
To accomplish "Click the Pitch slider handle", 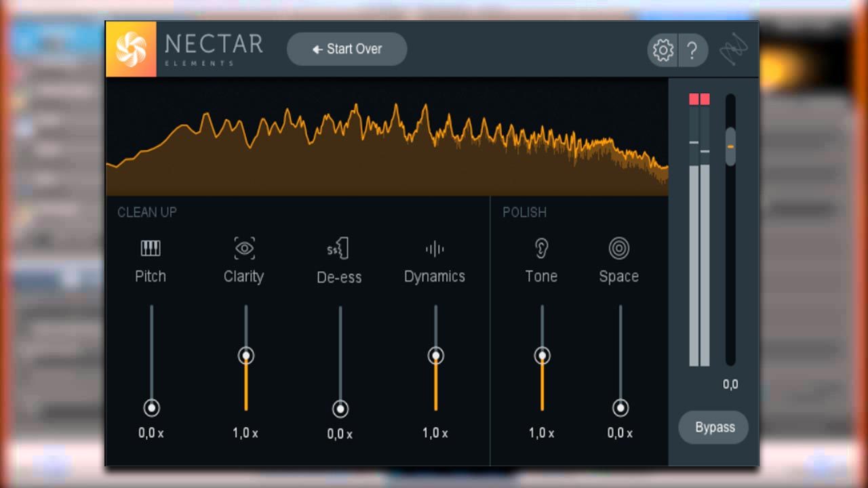I will tap(151, 407).
